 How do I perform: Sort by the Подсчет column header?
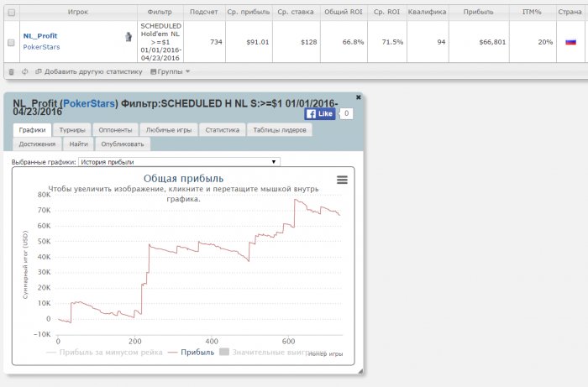point(203,12)
